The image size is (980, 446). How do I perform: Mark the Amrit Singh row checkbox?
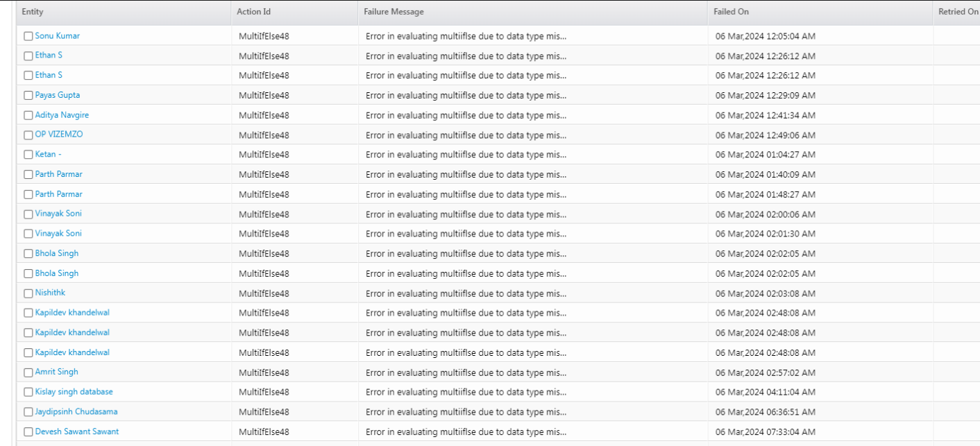pos(28,372)
